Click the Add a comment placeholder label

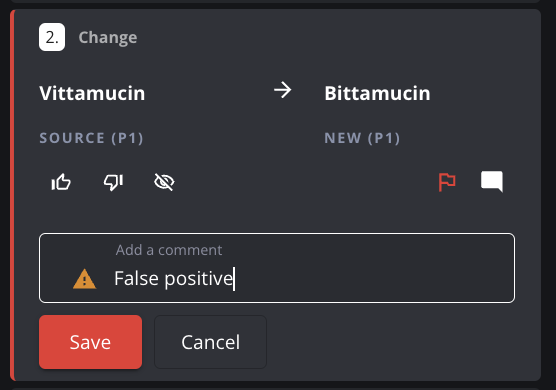(x=169, y=250)
